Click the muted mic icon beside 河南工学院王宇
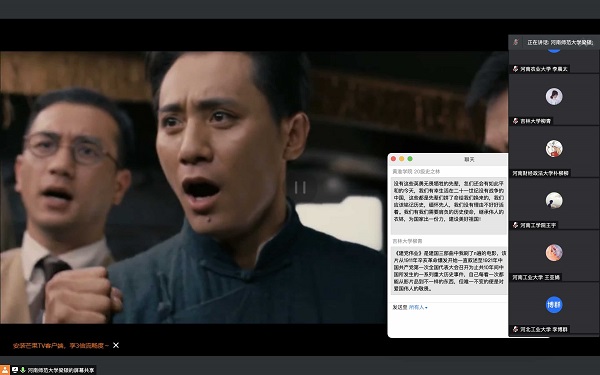The width and height of the screenshot is (600, 375). point(515,225)
